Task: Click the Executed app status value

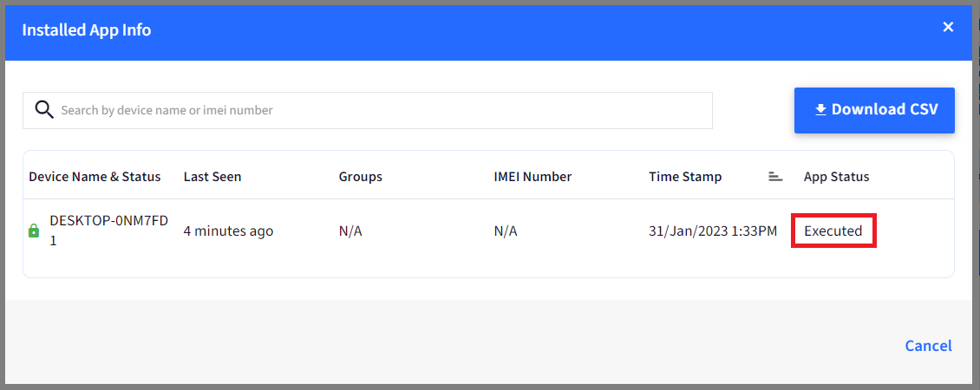Action: coord(833,231)
